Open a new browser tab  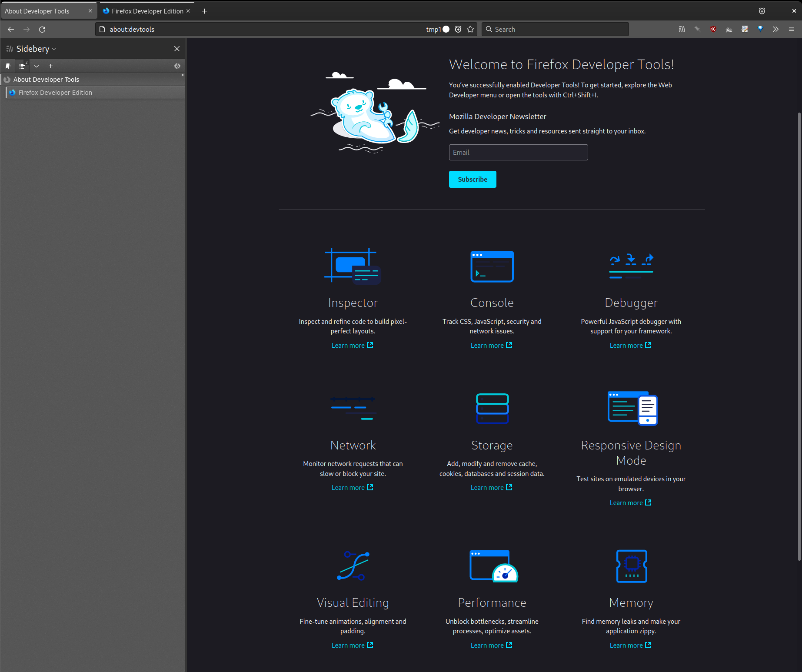(204, 11)
